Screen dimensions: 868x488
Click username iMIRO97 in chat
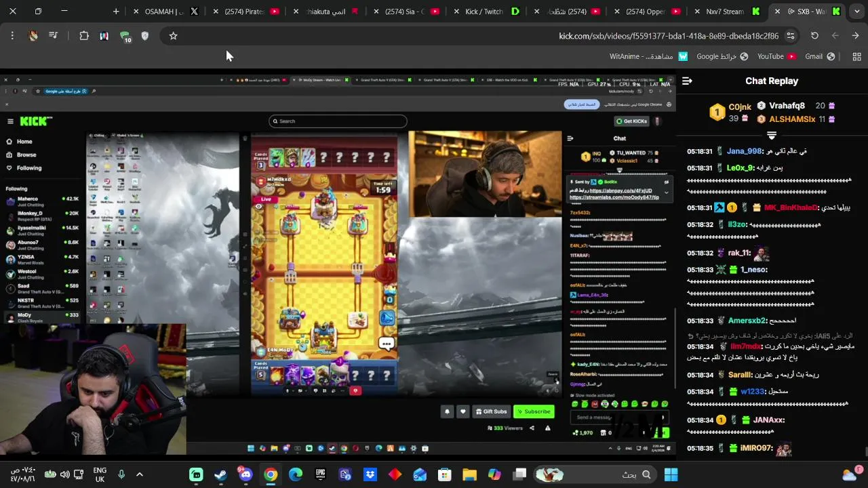(757, 449)
